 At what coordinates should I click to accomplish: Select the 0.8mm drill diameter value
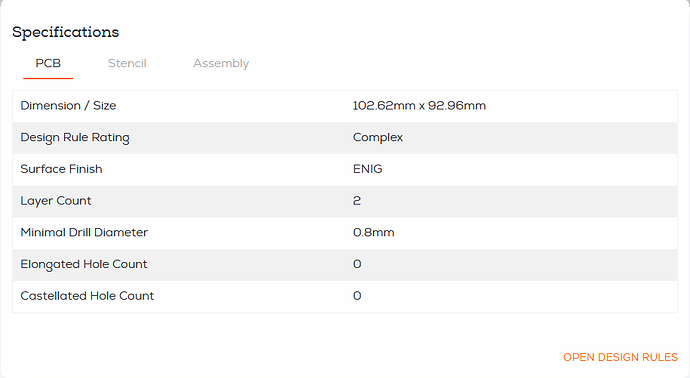(x=374, y=232)
